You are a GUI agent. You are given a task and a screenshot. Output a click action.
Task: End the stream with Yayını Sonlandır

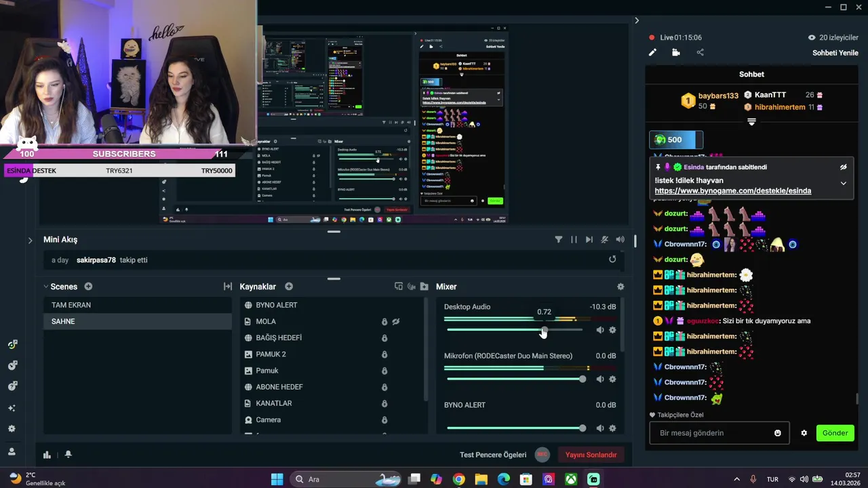point(591,455)
